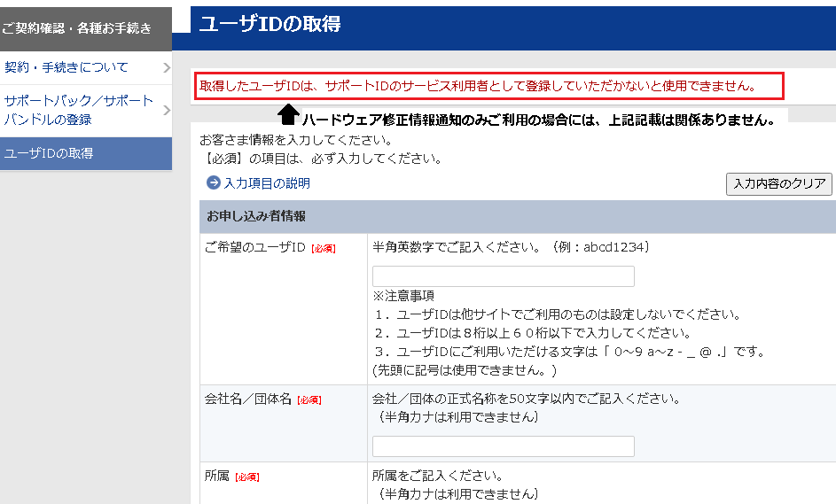Click the 所属 field label
This screenshot has width=836, height=504.
pos(216,477)
